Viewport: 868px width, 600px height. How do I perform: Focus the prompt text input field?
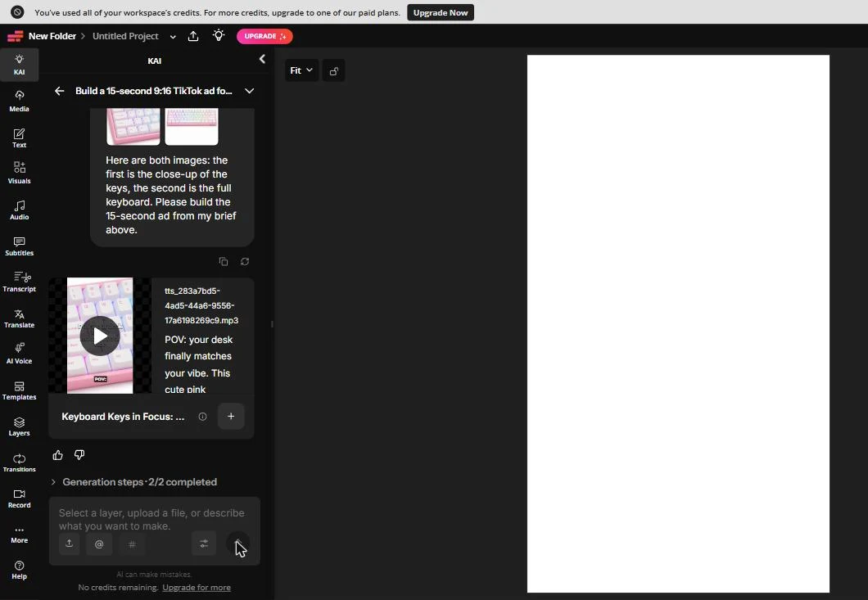click(x=155, y=519)
